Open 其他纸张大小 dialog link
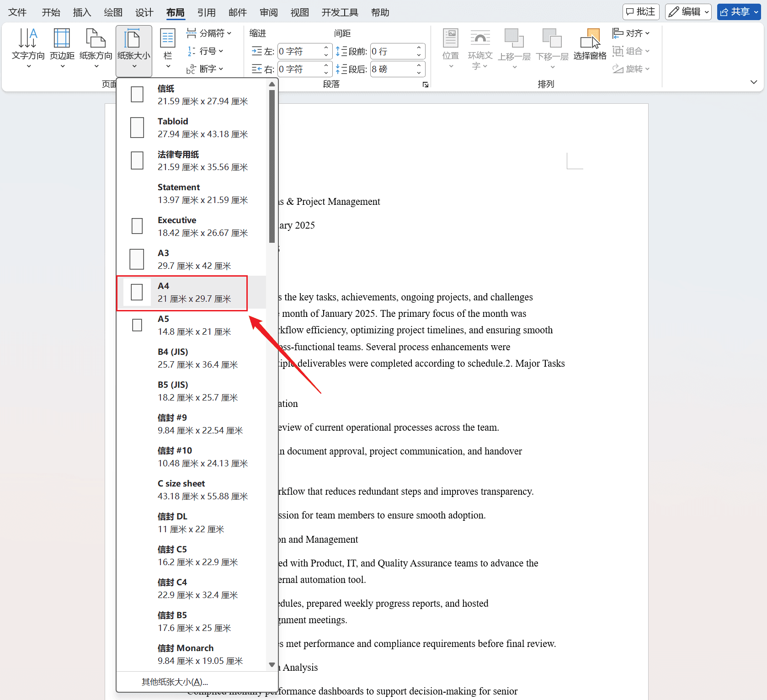Image resolution: width=767 pixels, height=700 pixels. click(174, 681)
